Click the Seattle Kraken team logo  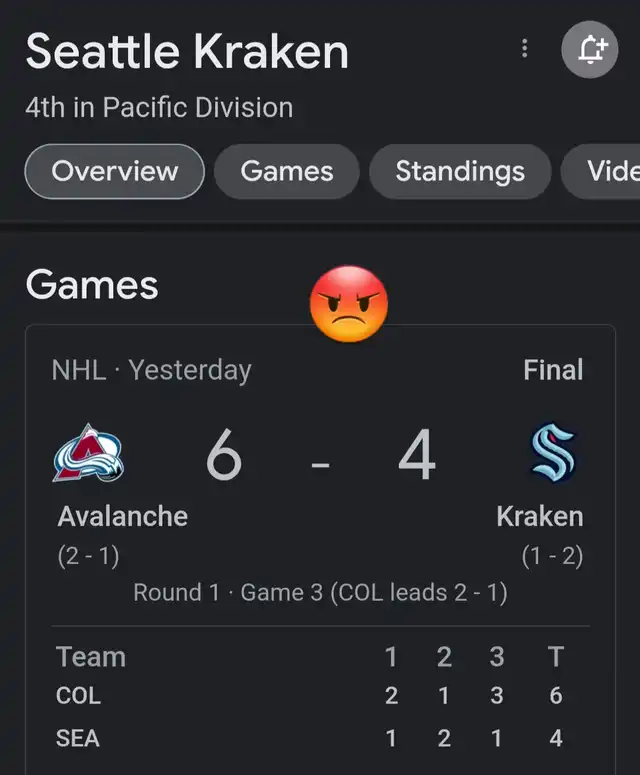553,452
